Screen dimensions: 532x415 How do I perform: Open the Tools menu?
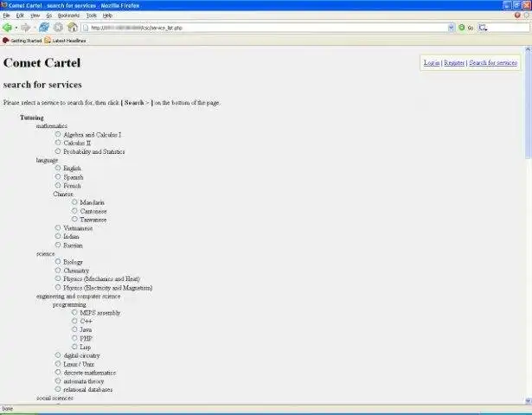[92, 16]
